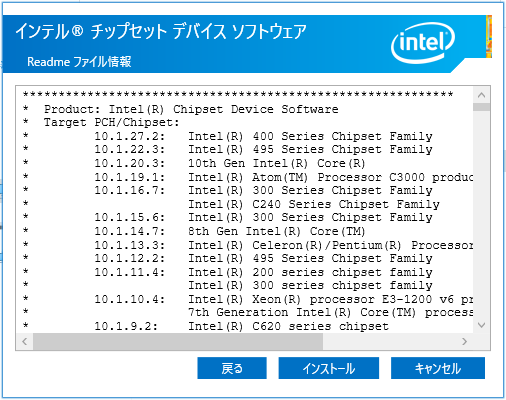Click the vertical scrollbar down arrow
Viewport: 506px width, 400px height.
(x=481, y=325)
